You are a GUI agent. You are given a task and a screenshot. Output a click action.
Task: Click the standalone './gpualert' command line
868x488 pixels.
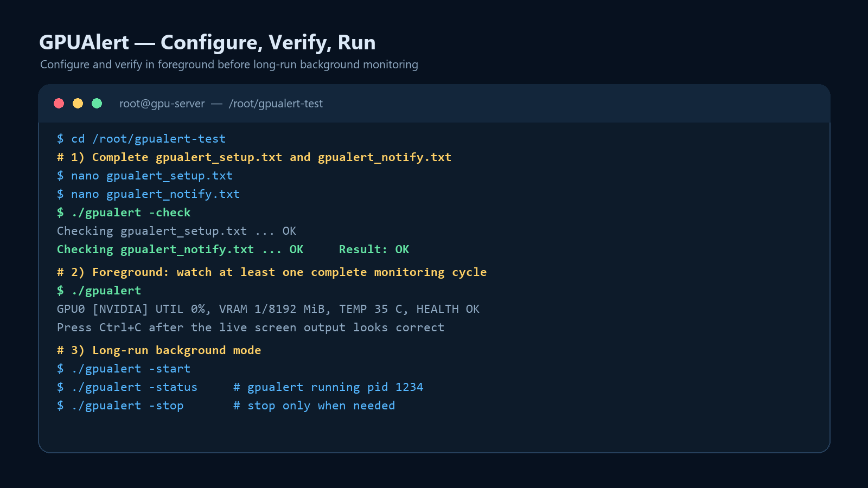99,291
